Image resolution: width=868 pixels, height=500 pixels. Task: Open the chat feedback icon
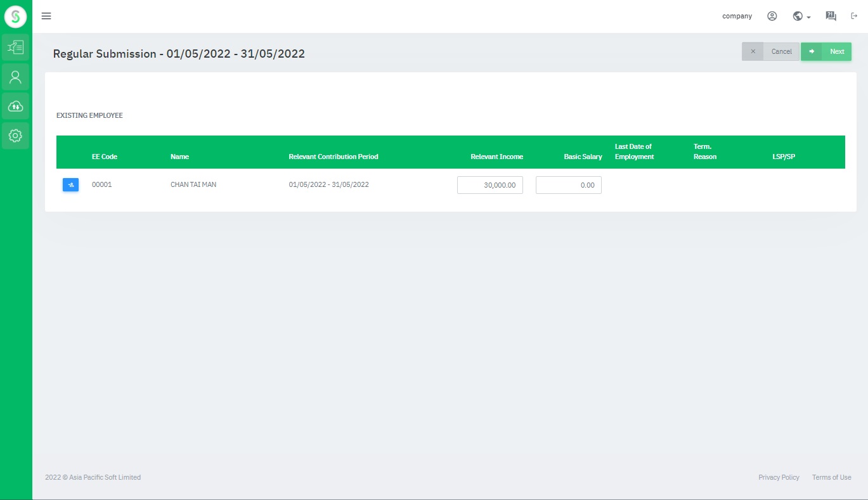(831, 16)
